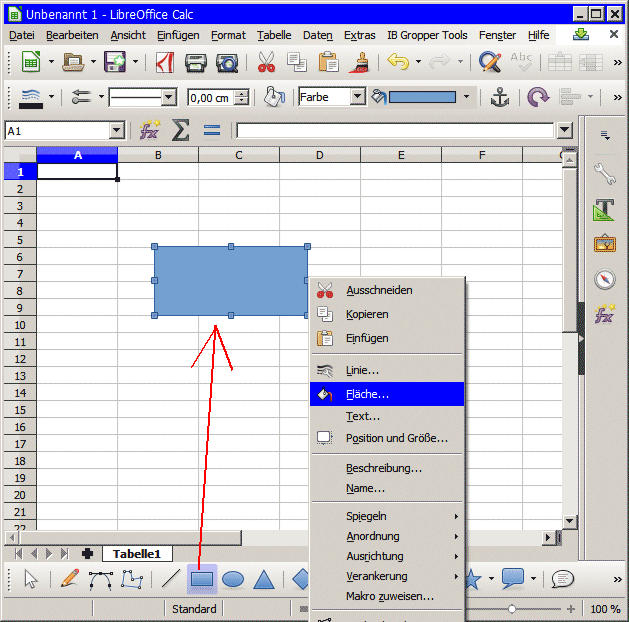The image size is (629, 622).
Task: Choose Makro zuweisen... entry
Action: tap(387, 596)
